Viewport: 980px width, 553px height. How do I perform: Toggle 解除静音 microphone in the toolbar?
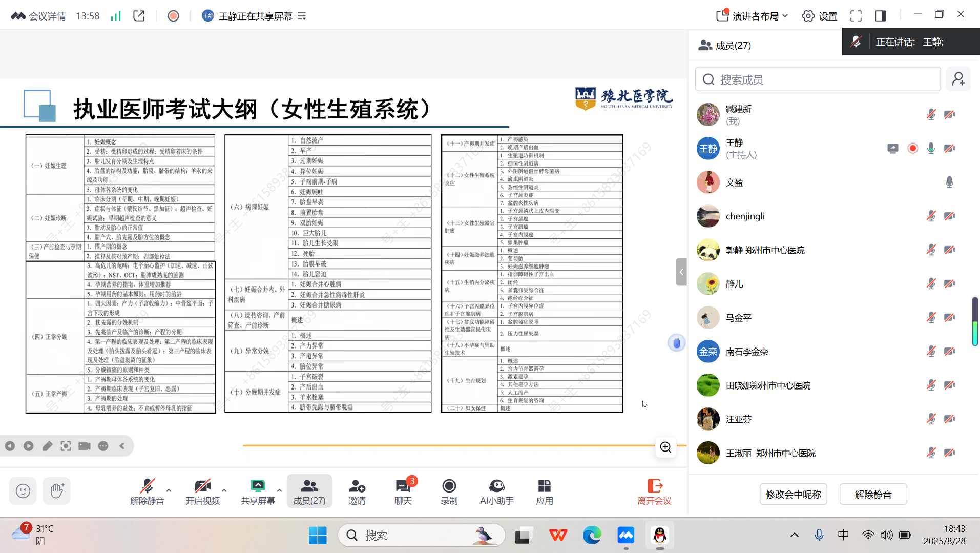click(147, 491)
